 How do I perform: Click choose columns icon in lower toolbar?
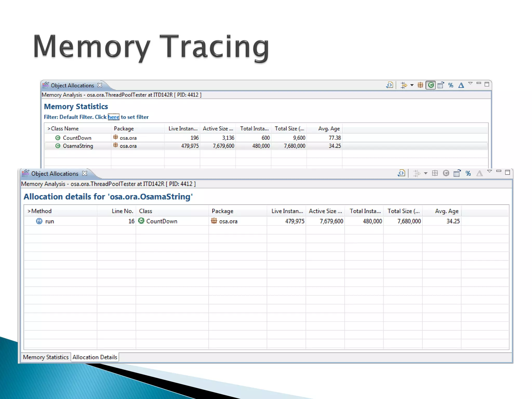click(x=457, y=173)
